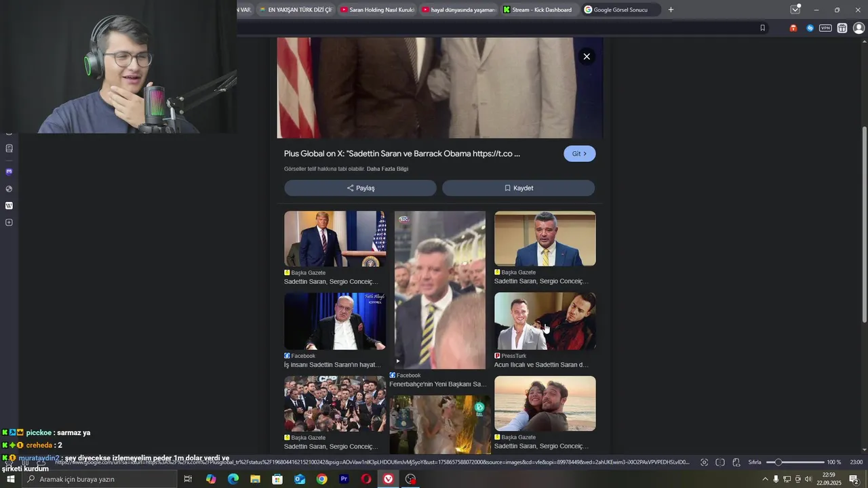868x488 pixels.
Task: Open the Plus Global on X image title link
Action: pos(402,154)
